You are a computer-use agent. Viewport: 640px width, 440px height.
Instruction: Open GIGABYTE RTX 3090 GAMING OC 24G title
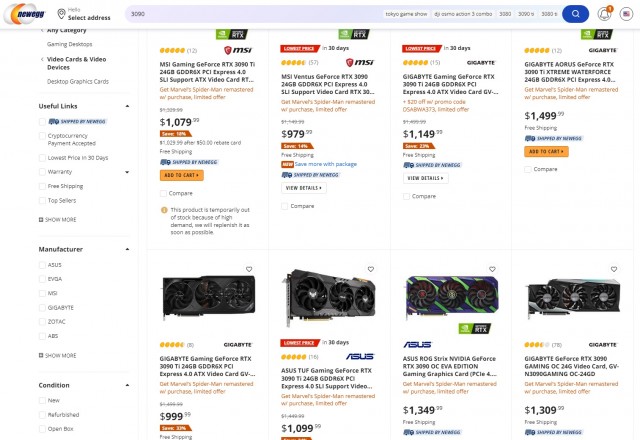point(571,367)
